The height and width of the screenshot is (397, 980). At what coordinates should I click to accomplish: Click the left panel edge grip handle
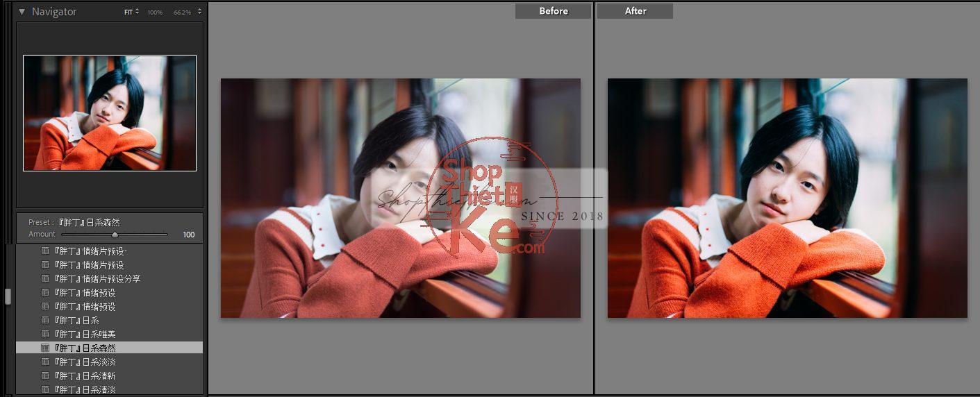tap(8, 296)
